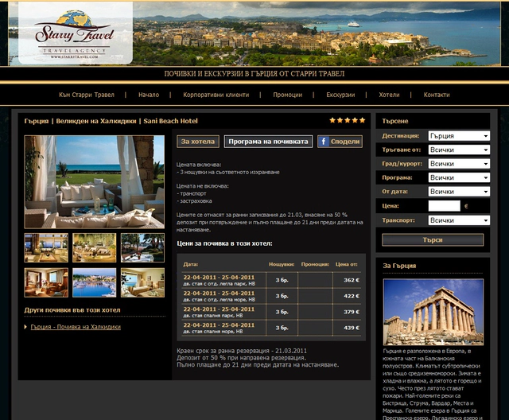Click Sani Beach Hotel in breadcrumb
509x420 pixels.
170,121
